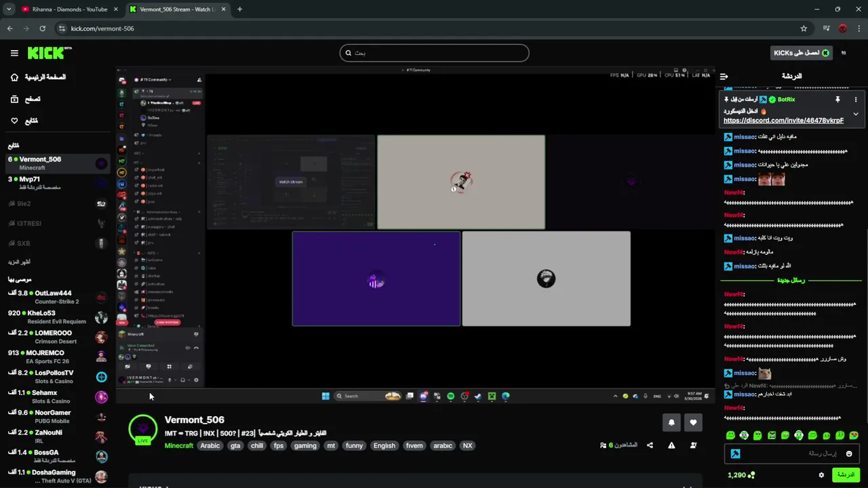Open KheLo53 recommended channel
Viewport: 868px width, 488px height.
(x=57, y=317)
